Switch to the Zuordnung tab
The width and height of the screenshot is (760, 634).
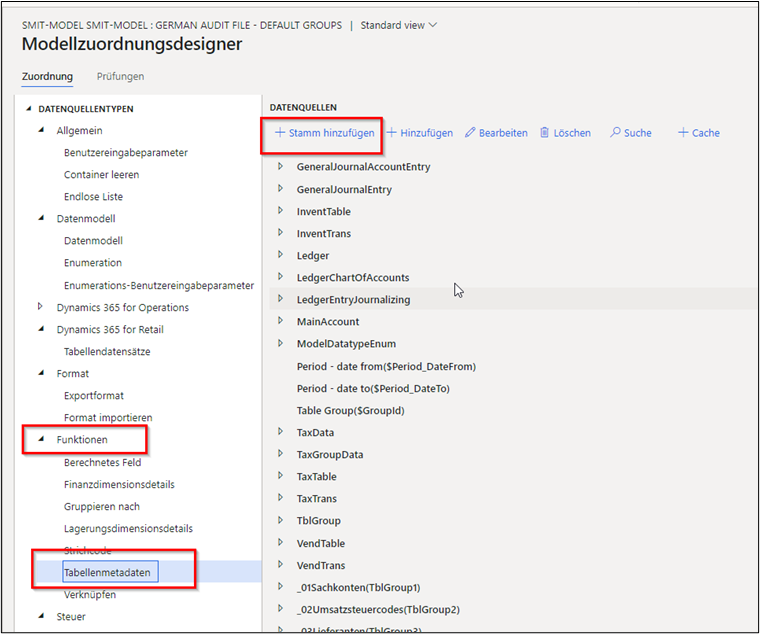pos(47,77)
